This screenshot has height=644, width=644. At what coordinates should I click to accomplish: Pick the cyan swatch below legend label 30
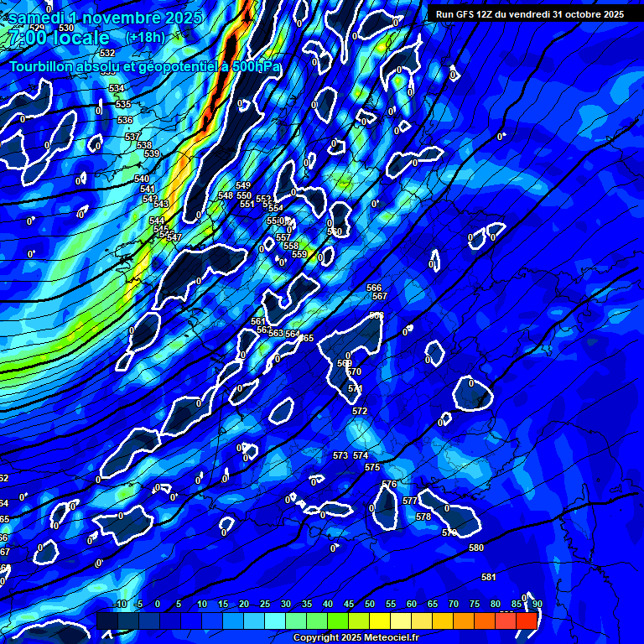275,621
